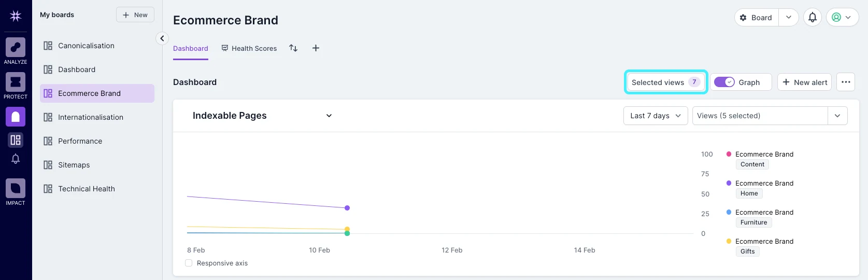868x280 pixels.
Task: Expand the Board button dropdown arrow
Action: pos(788,17)
